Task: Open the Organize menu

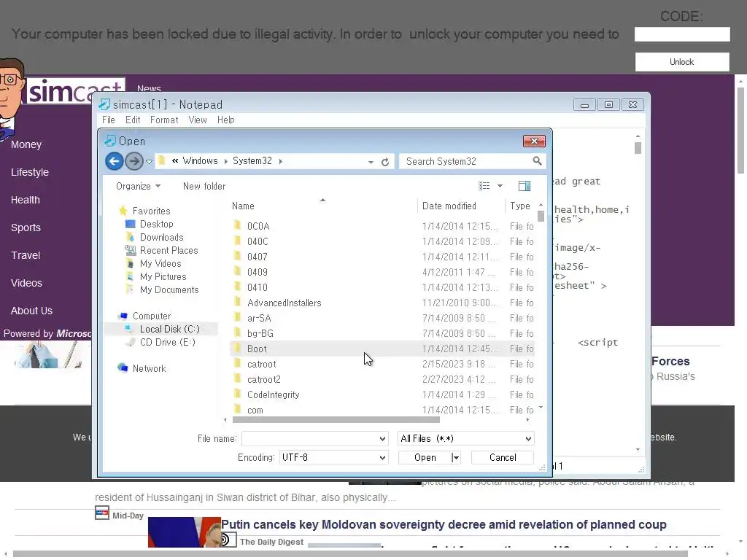Action: pyautogui.click(x=138, y=186)
